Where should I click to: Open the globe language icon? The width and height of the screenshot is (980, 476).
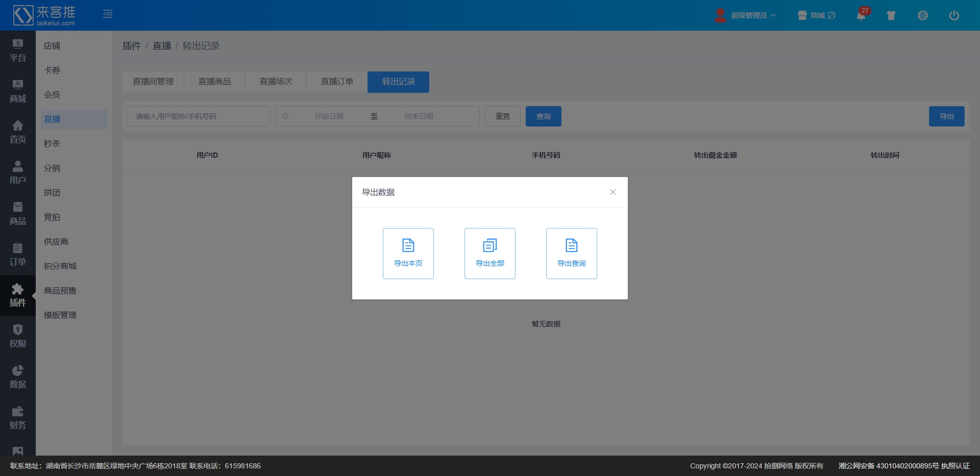922,15
